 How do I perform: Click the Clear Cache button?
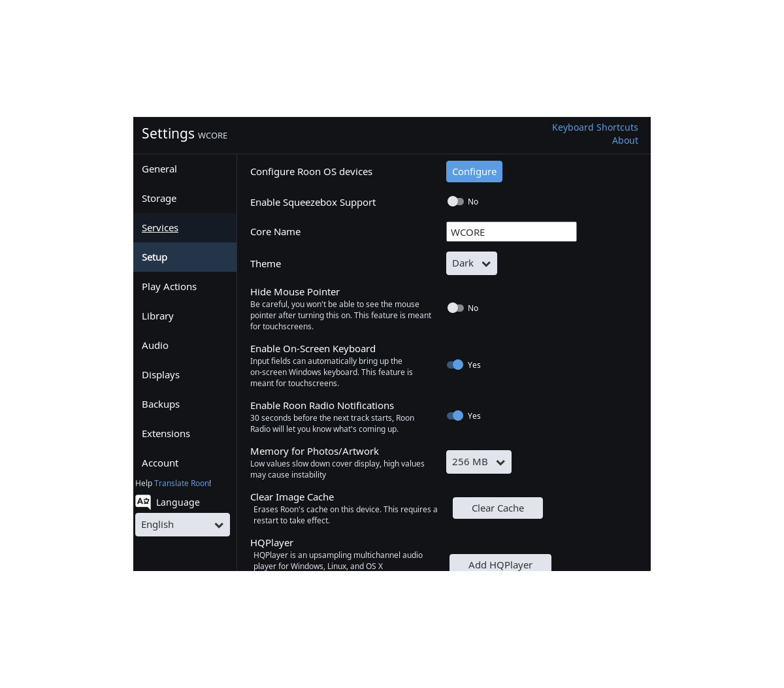498,508
